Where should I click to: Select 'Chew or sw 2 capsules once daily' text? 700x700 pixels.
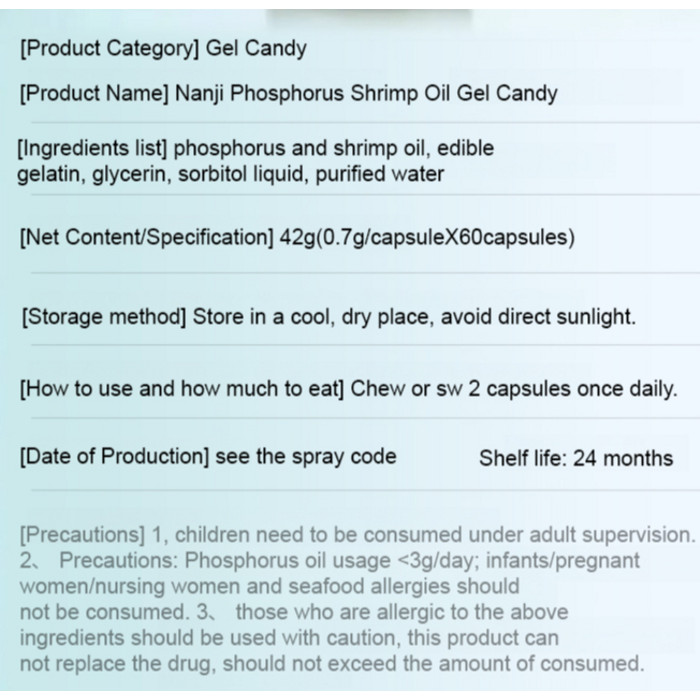click(x=513, y=389)
